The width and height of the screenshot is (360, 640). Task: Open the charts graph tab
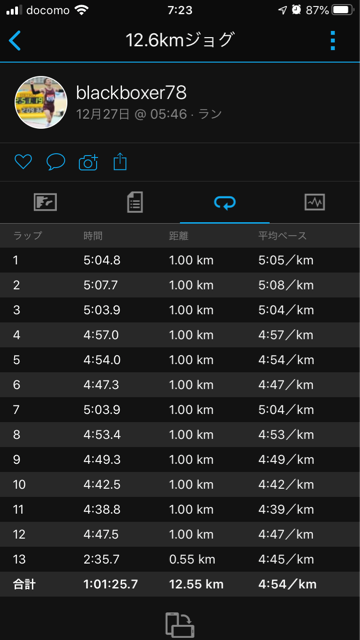point(315,202)
